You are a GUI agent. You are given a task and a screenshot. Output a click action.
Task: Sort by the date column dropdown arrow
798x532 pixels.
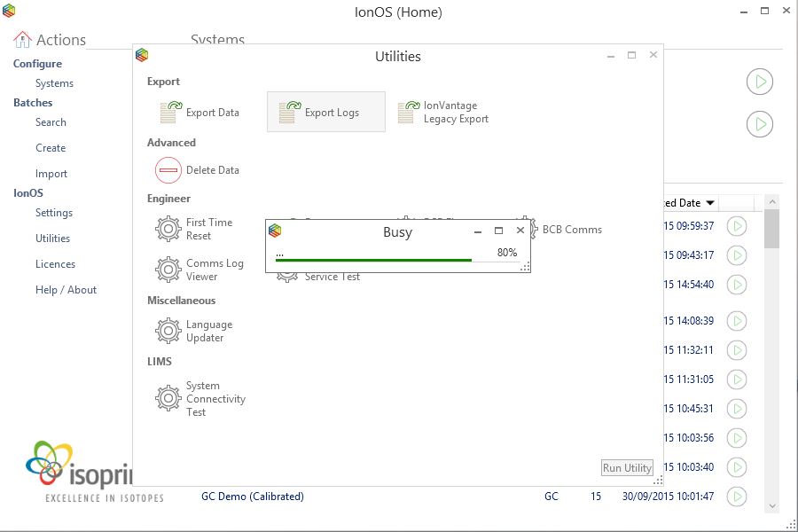pos(711,203)
